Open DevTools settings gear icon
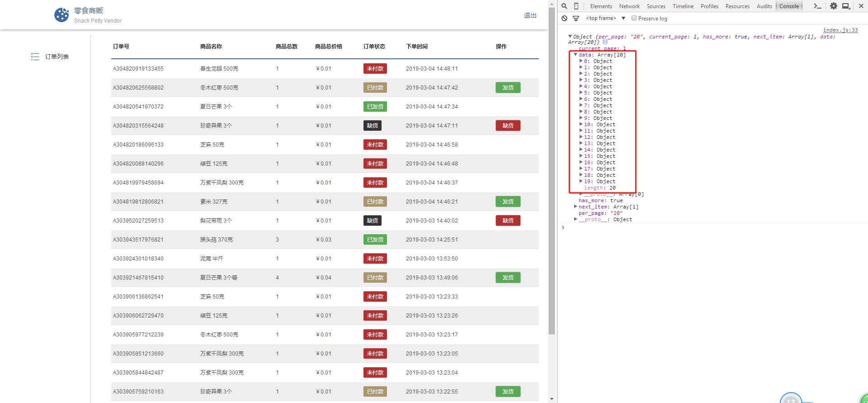Screen dimensions: 868x403 834,6
